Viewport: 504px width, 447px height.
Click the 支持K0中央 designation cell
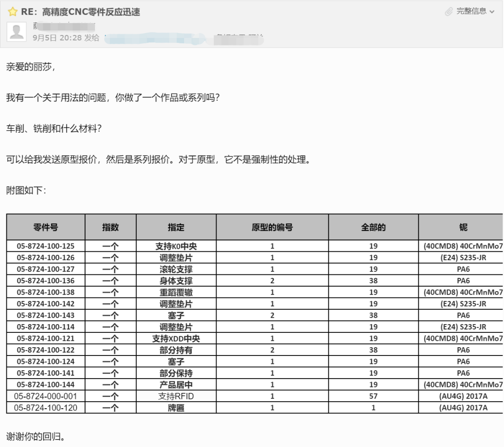click(176, 246)
